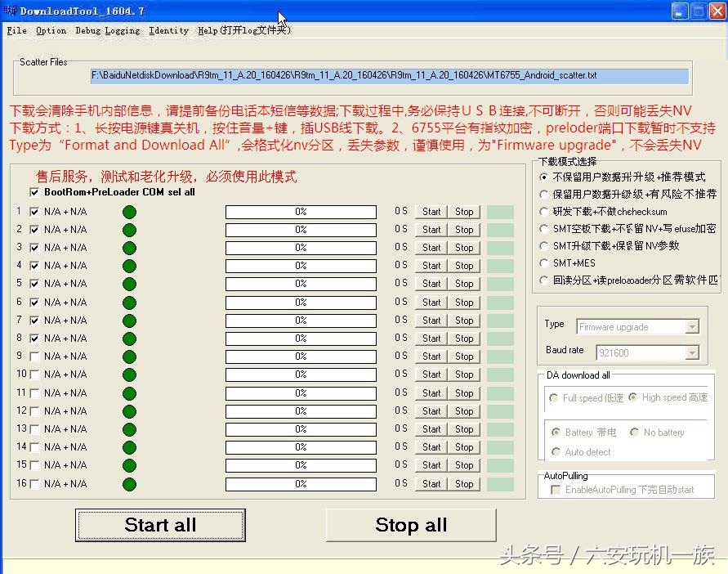Click port 1 green status indicator
The width and height of the screenshot is (728, 574).
pos(128,211)
